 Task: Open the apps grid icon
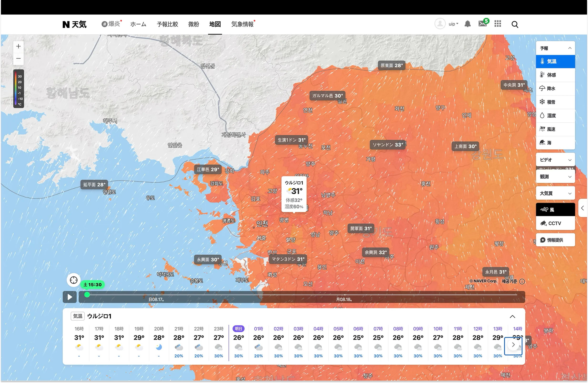pos(497,24)
